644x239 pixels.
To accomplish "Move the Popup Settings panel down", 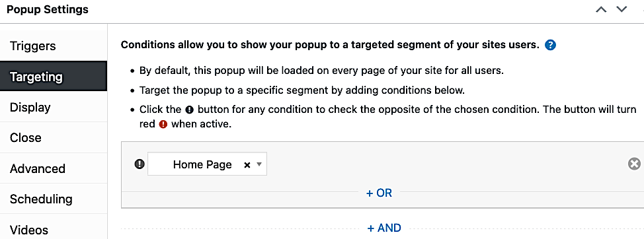I will (x=622, y=9).
